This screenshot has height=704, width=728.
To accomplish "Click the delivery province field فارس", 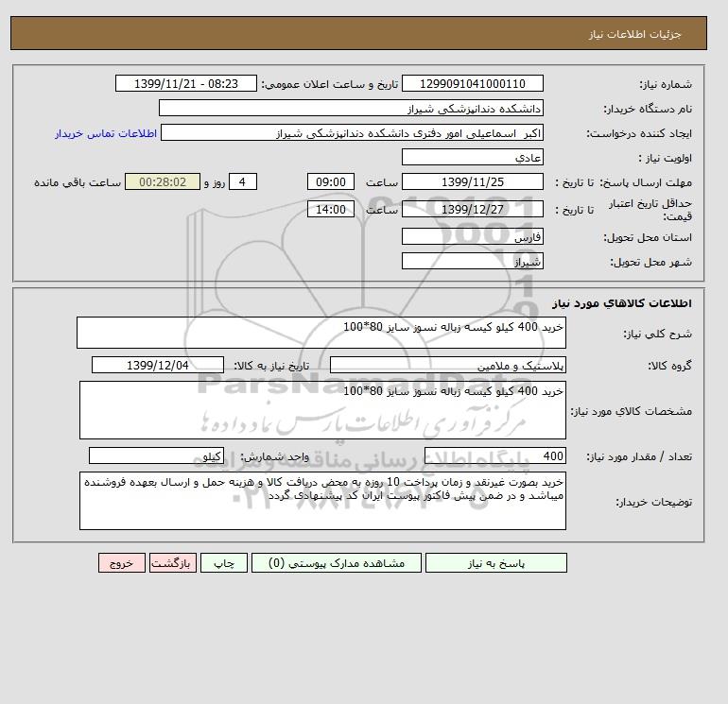I will pos(472,236).
